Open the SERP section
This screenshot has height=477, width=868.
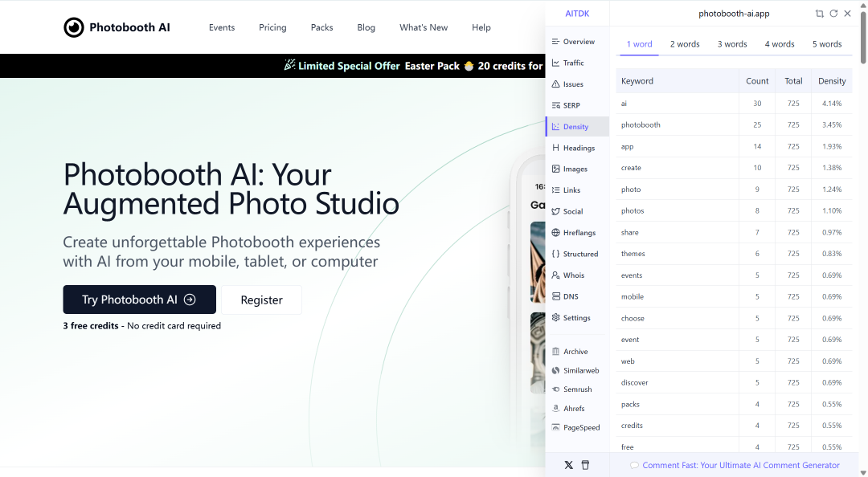(x=577, y=105)
